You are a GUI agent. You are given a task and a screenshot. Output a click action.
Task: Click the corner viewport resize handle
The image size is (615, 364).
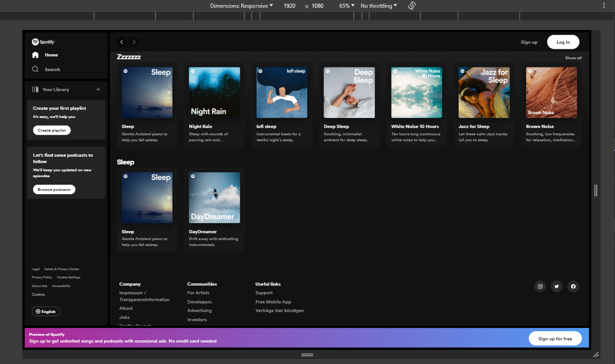pos(596,354)
